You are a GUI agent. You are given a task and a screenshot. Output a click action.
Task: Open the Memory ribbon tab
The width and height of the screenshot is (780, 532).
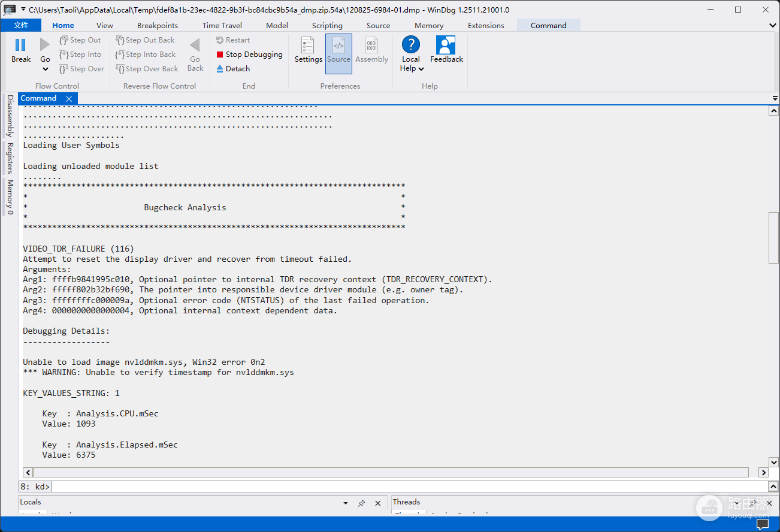429,25
